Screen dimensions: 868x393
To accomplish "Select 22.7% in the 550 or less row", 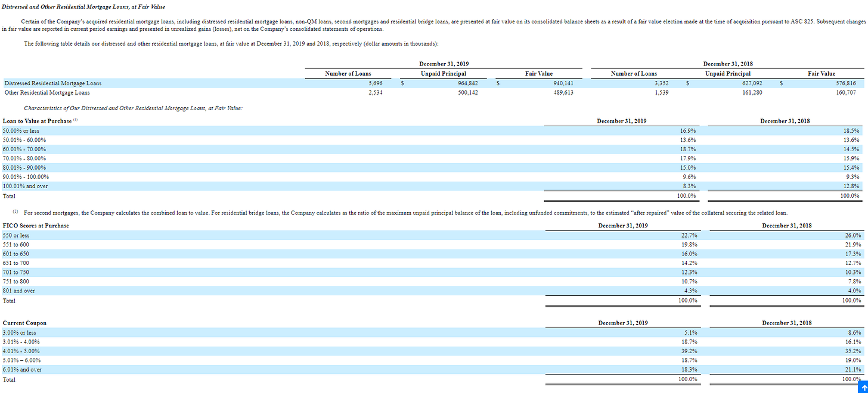I will pos(689,235).
